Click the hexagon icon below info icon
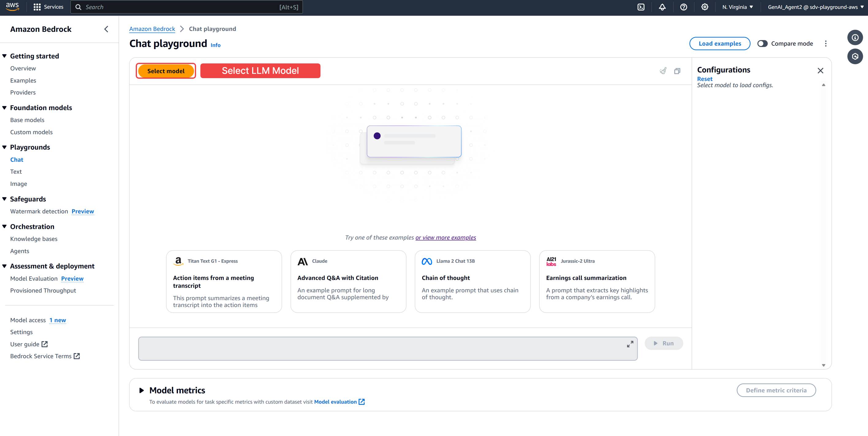 pyautogui.click(x=855, y=56)
